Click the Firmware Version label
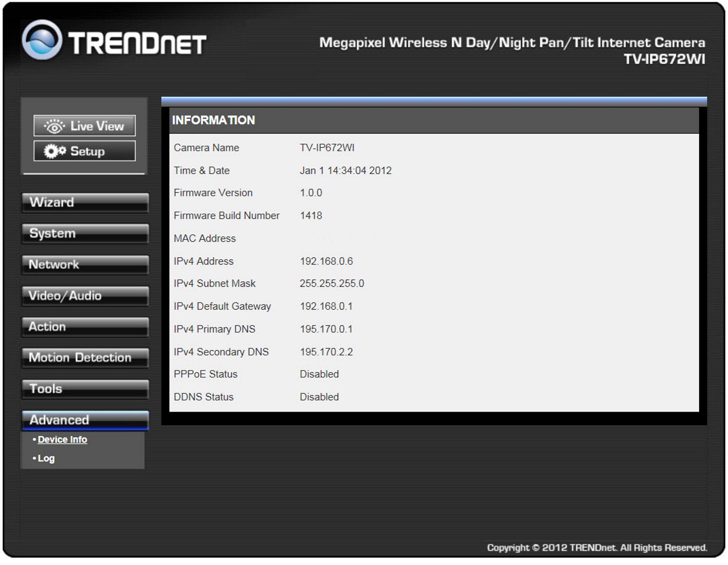This screenshot has width=728, height=565. (x=213, y=193)
